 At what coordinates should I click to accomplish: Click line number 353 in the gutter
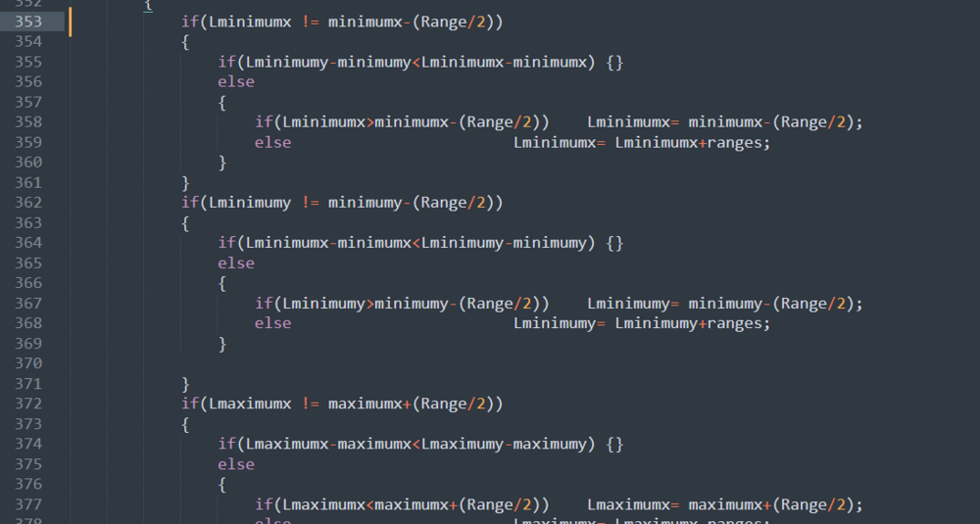(x=28, y=22)
